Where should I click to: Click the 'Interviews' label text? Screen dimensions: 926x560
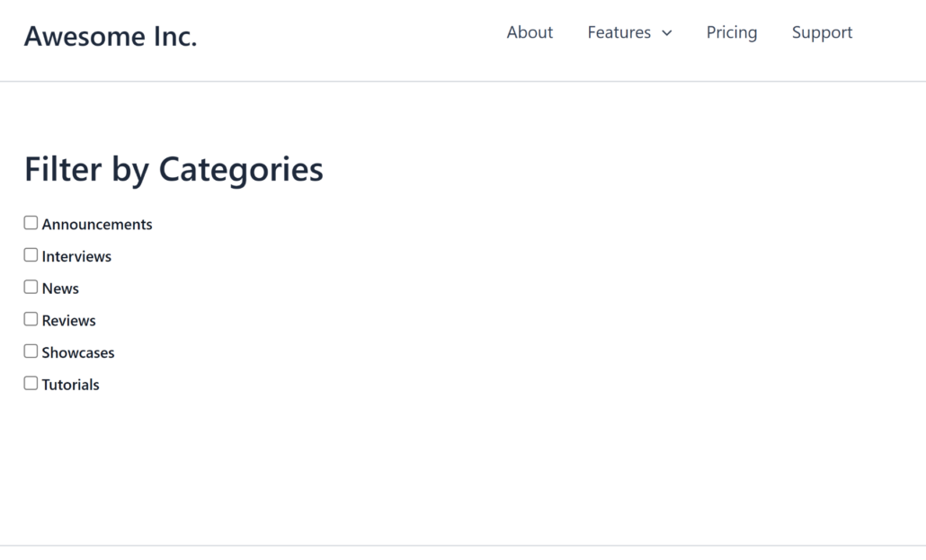[x=76, y=257]
